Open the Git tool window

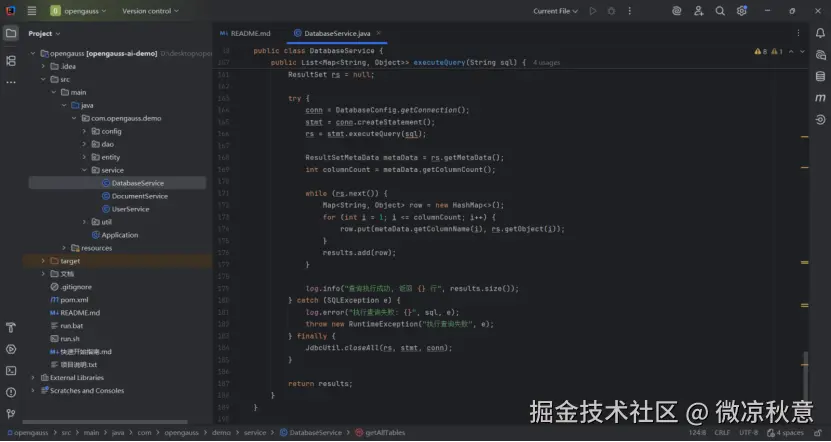(11, 414)
